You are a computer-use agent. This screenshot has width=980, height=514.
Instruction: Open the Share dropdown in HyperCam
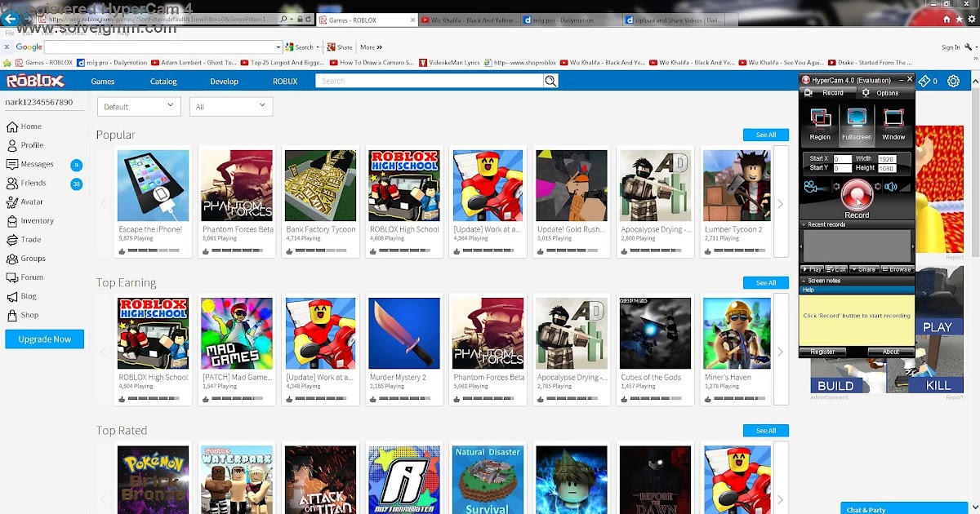pyautogui.click(x=864, y=269)
